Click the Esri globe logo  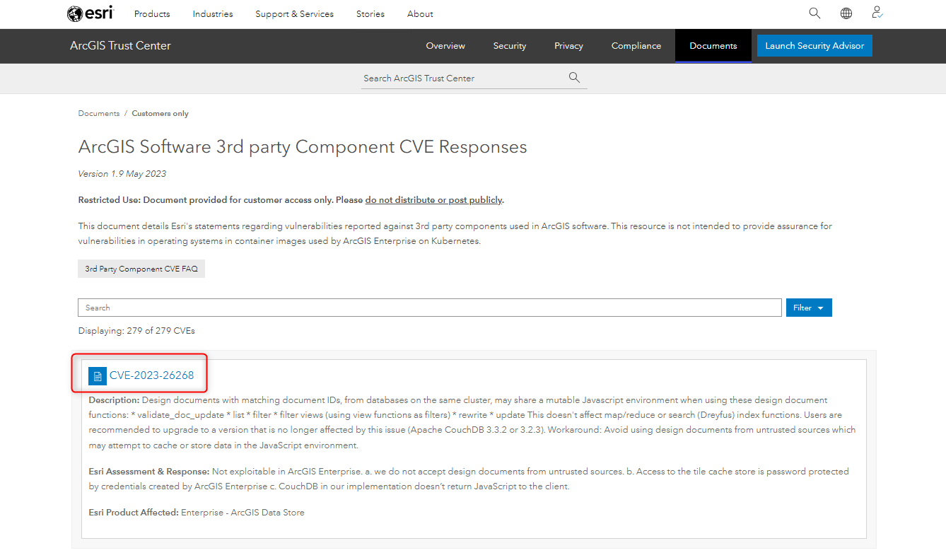coord(75,13)
